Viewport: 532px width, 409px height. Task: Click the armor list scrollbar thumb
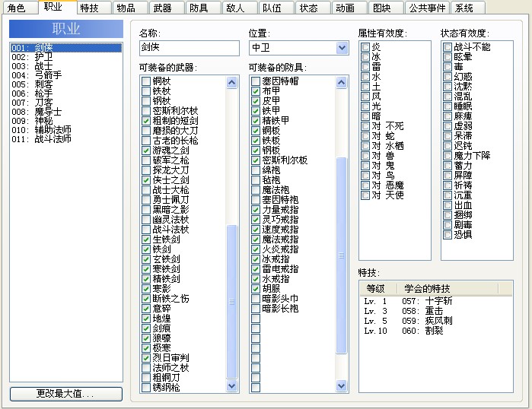[341, 255]
